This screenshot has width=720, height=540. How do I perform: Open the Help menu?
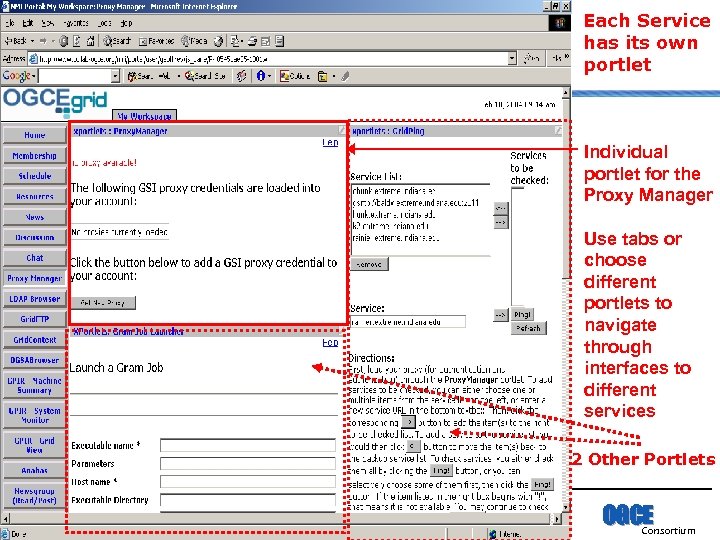tap(126, 23)
